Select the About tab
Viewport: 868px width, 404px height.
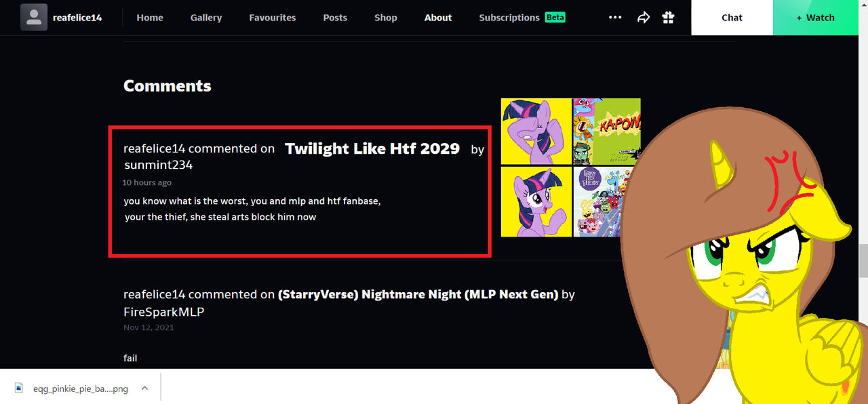click(x=437, y=18)
